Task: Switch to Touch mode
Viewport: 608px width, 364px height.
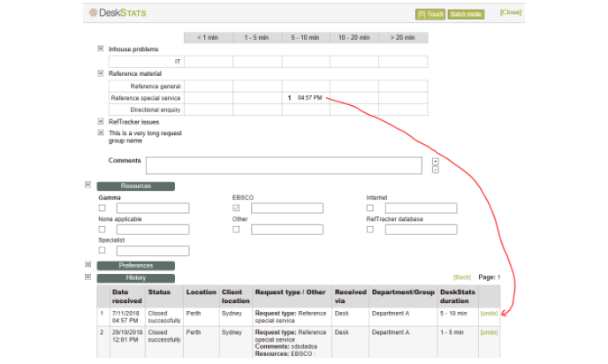Action: [x=430, y=14]
